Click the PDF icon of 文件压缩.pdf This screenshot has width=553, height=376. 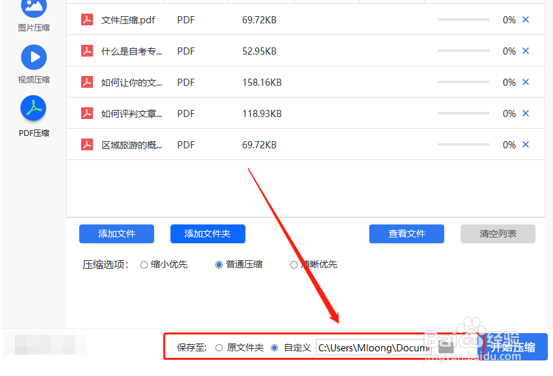pyautogui.click(x=87, y=20)
